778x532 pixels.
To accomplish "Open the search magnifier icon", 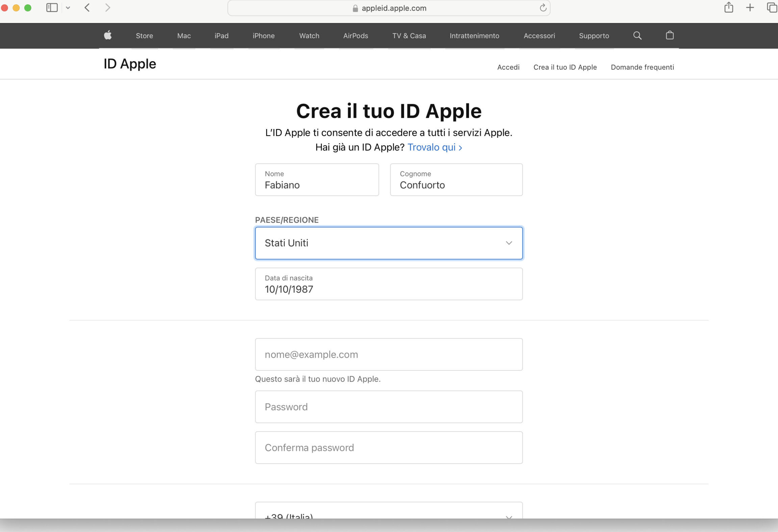I will click(x=637, y=35).
